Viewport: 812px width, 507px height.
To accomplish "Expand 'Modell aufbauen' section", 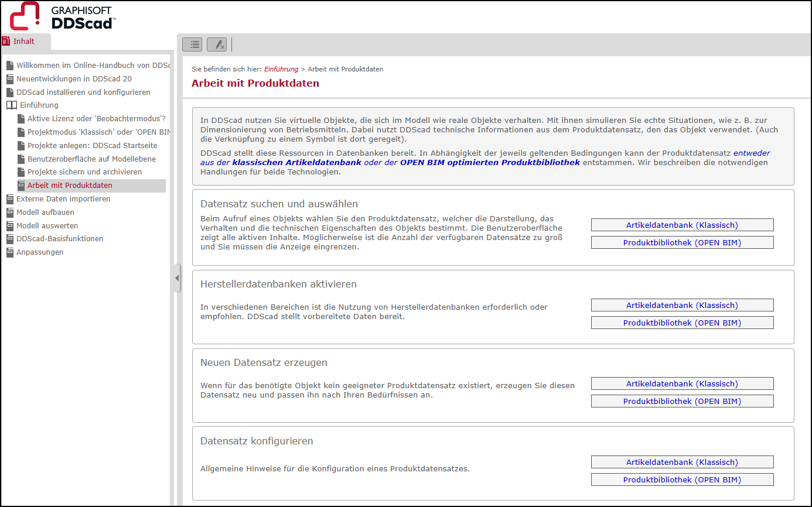I will (40, 213).
